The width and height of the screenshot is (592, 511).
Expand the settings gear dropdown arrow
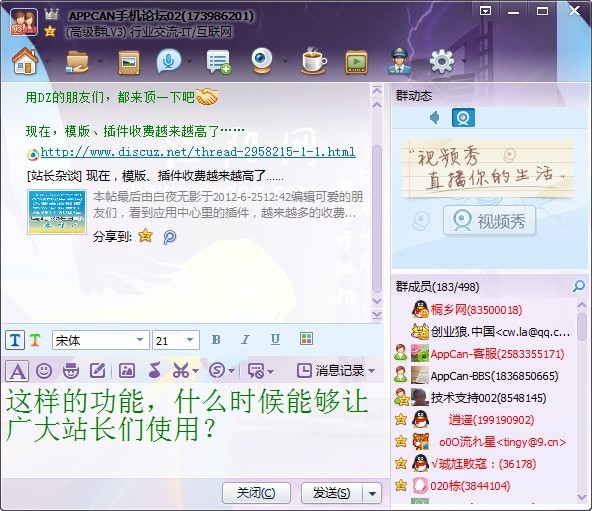(x=464, y=61)
